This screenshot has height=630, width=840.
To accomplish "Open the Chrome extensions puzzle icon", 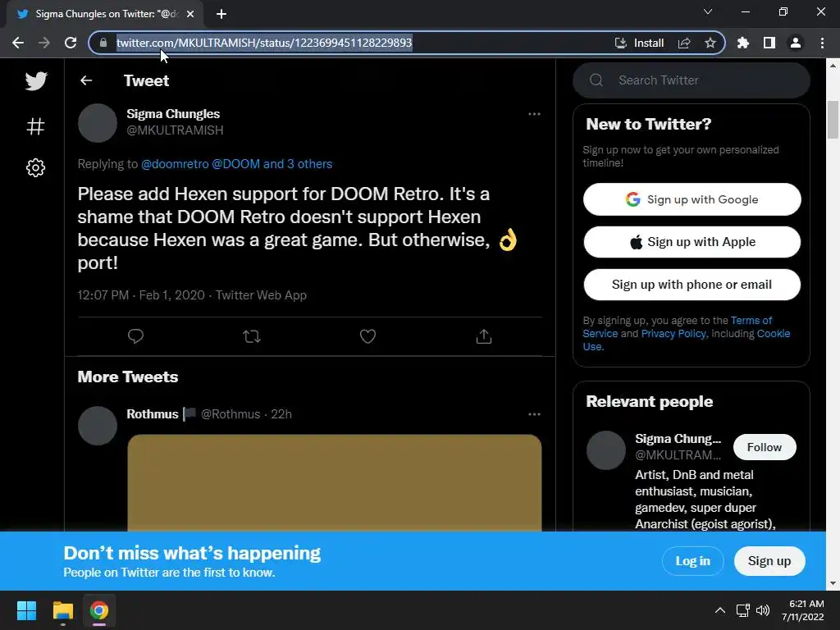I will pyautogui.click(x=743, y=43).
